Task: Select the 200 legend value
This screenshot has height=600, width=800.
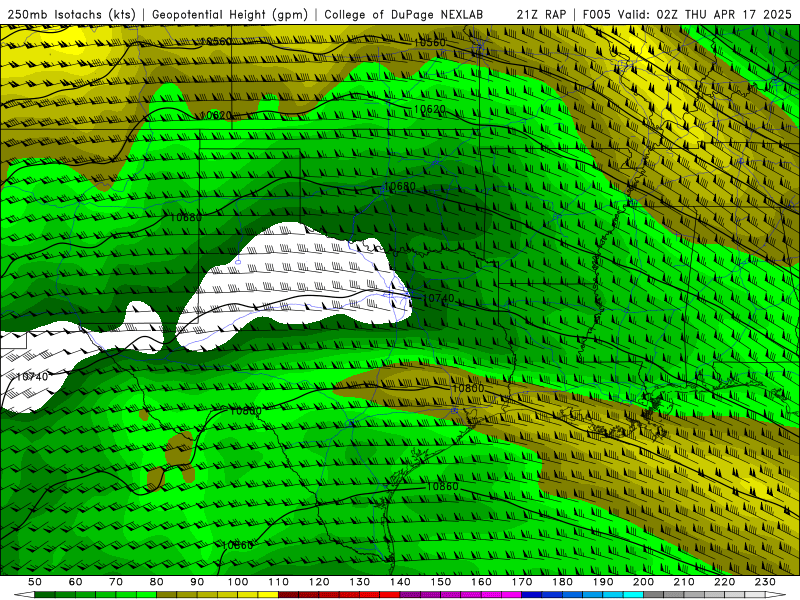Action: (x=644, y=582)
